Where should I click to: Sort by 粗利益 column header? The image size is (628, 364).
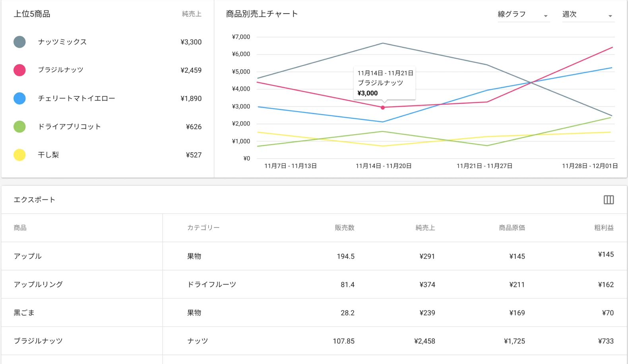(x=604, y=228)
